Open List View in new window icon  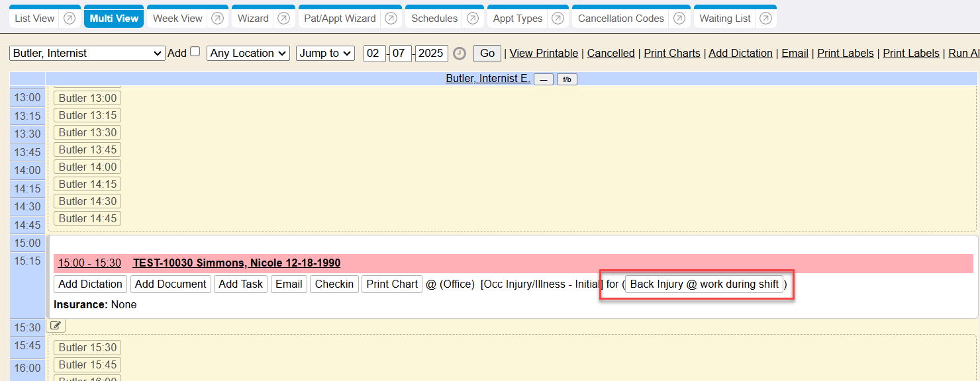point(70,19)
